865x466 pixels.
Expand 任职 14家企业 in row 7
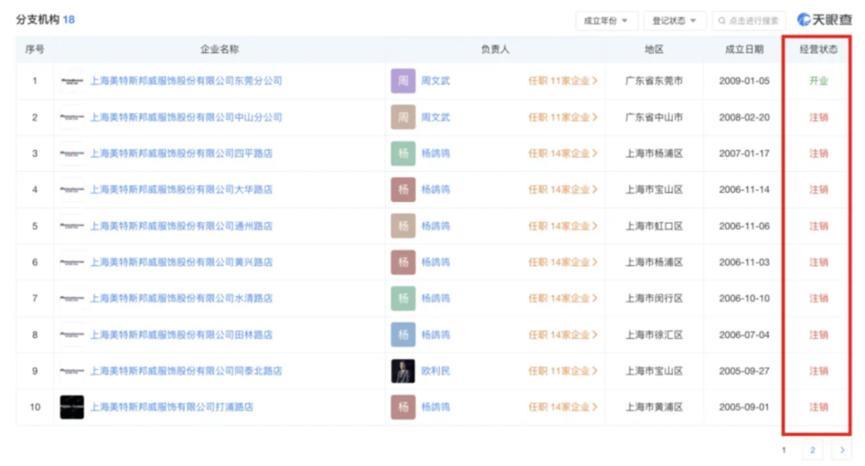tap(563, 298)
